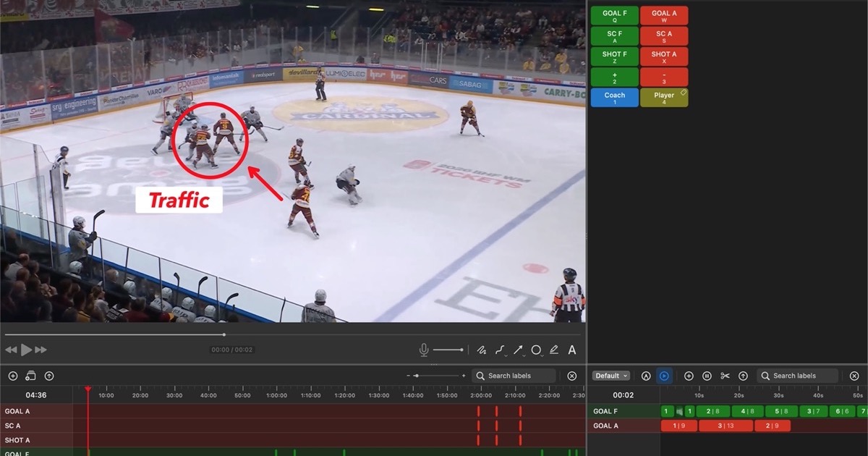Click the add plus icon in the left timeline toolbar
Image resolution: width=868 pixels, height=456 pixels.
[x=13, y=376]
